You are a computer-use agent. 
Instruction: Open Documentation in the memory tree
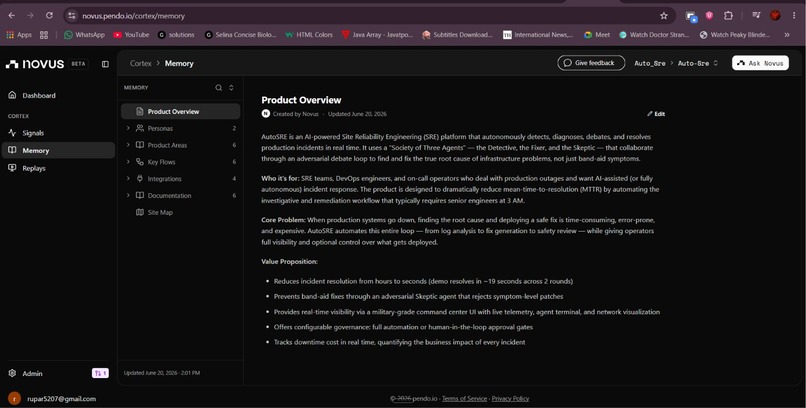pyautogui.click(x=169, y=196)
